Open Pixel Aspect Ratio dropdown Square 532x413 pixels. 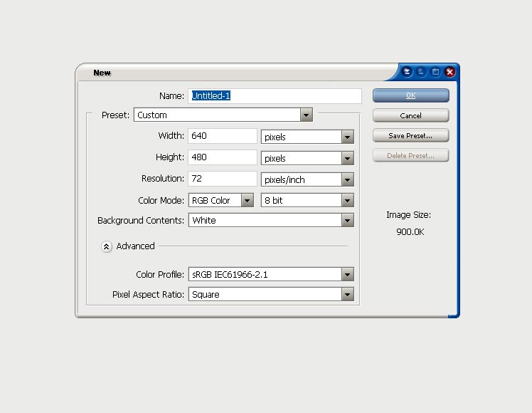tap(271, 295)
